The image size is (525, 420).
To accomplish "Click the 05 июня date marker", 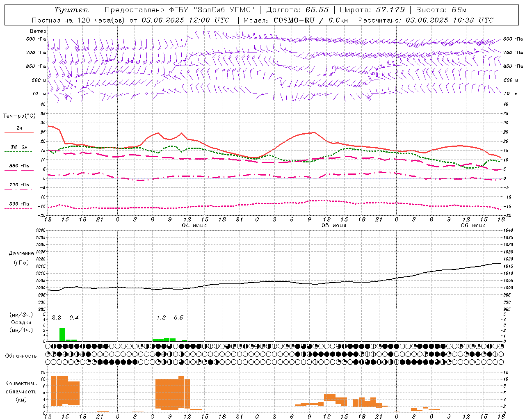I will pos(334,226).
